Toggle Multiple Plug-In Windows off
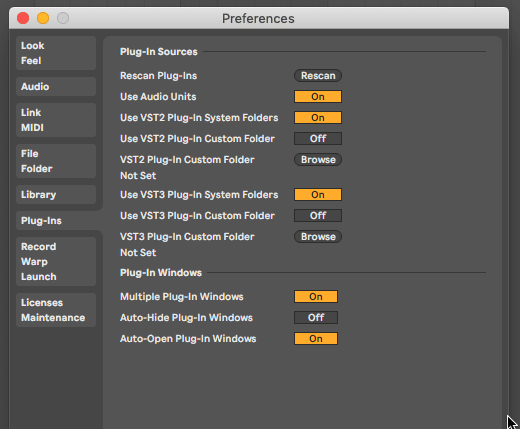Screen dimensions: 520x429 316,297
